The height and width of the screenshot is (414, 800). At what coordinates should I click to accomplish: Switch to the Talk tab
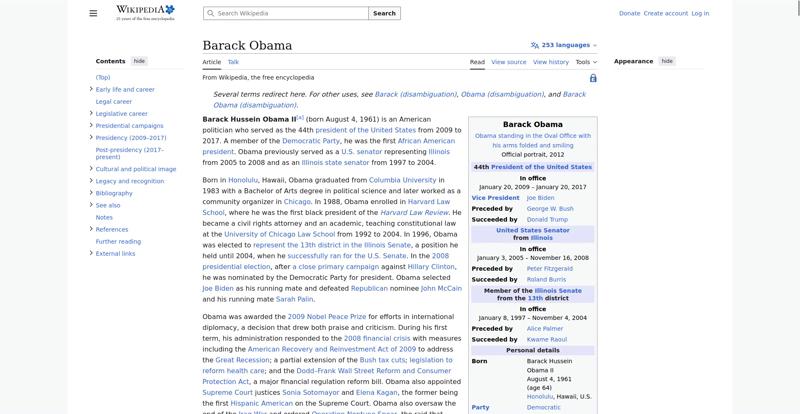click(x=233, y=62)
